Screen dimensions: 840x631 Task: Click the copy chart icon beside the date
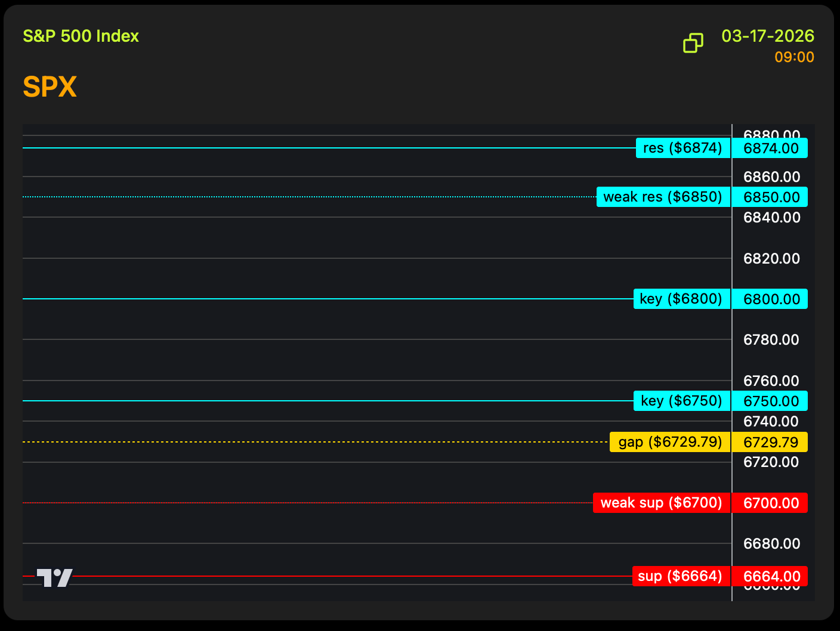pos(693,43)
